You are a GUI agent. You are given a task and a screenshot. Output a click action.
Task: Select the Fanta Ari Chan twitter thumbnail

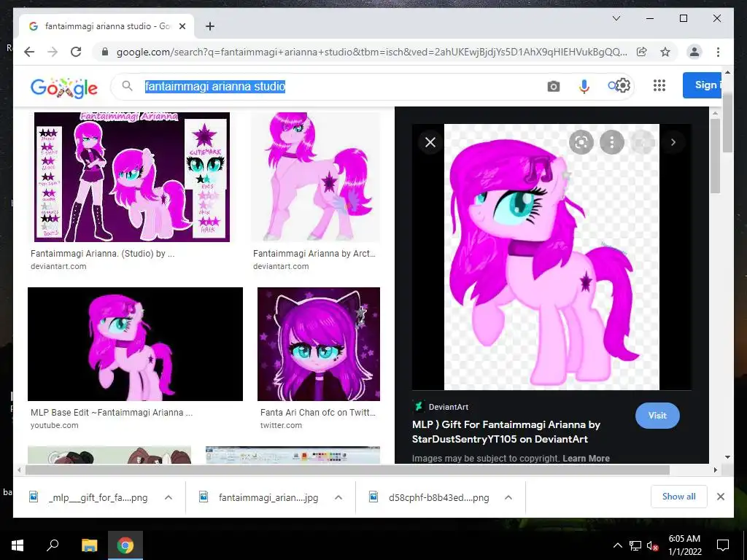coord(319,344)
